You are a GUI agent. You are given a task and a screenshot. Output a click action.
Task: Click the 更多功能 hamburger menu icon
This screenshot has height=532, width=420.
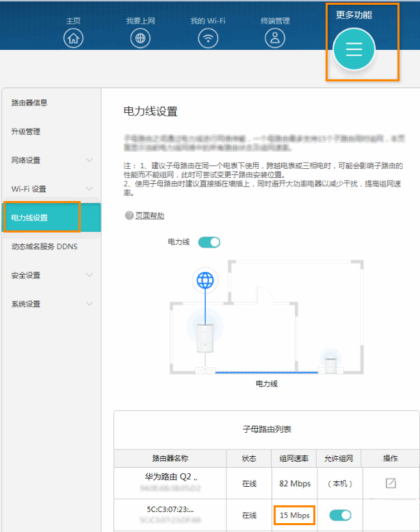(x=354, y=50)
